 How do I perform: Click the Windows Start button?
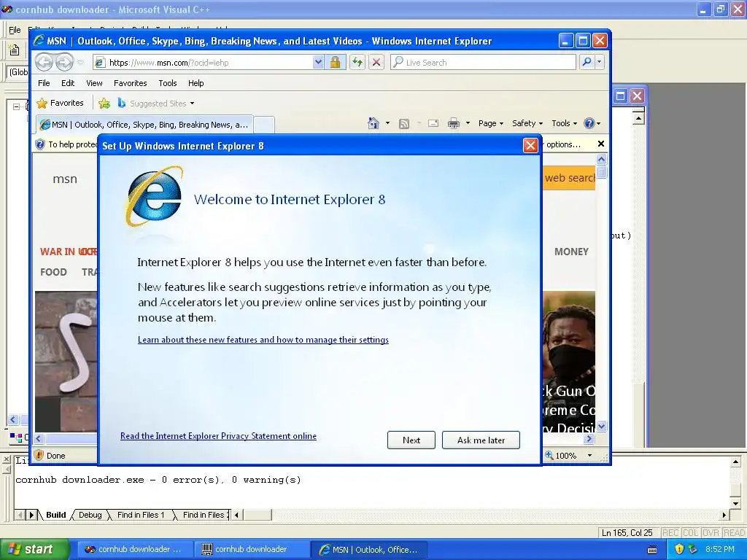35,550
